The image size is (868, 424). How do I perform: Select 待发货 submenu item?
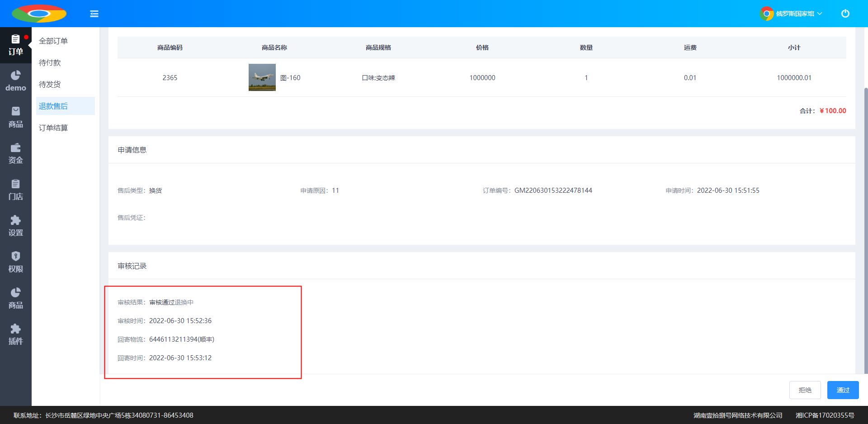coord(66,84)
